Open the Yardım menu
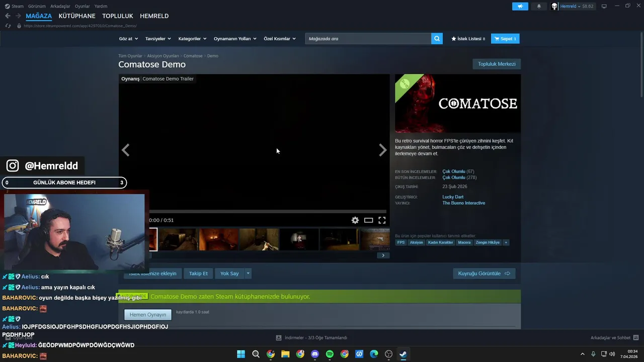The image size is (644, 362). (101, 6)
